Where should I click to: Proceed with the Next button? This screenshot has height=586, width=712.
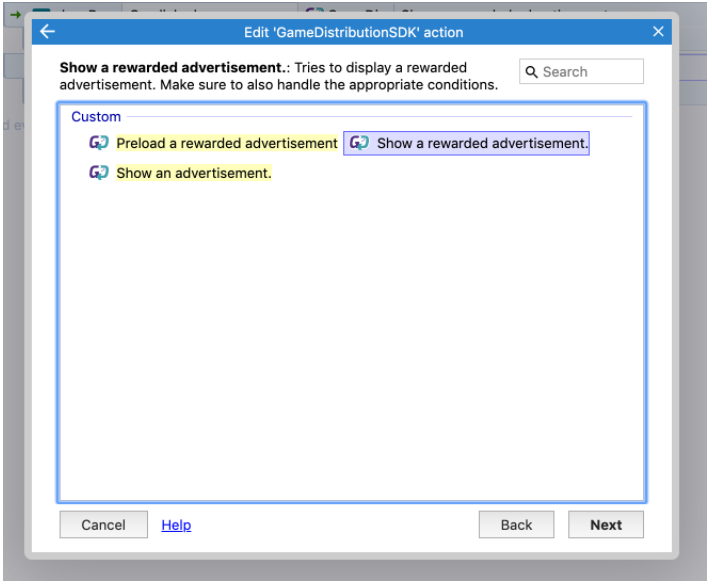tap(606, 525)
